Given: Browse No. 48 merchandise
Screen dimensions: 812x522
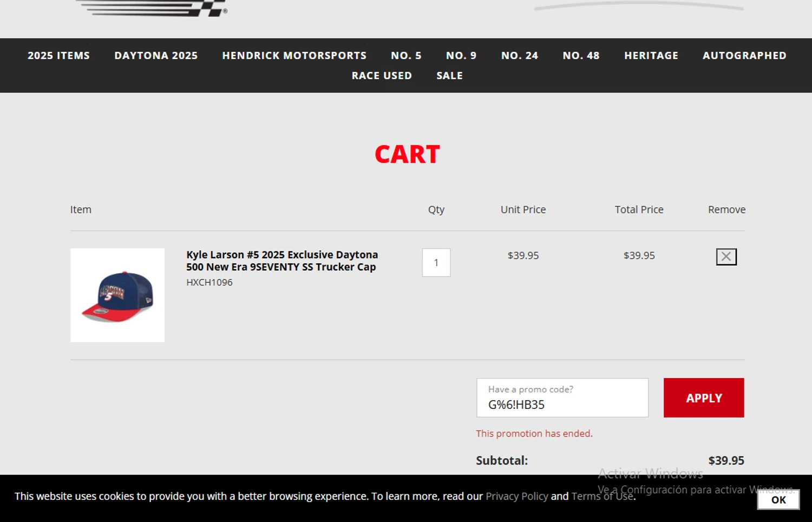Looking at the screenshot, I should tap(581, 56).
